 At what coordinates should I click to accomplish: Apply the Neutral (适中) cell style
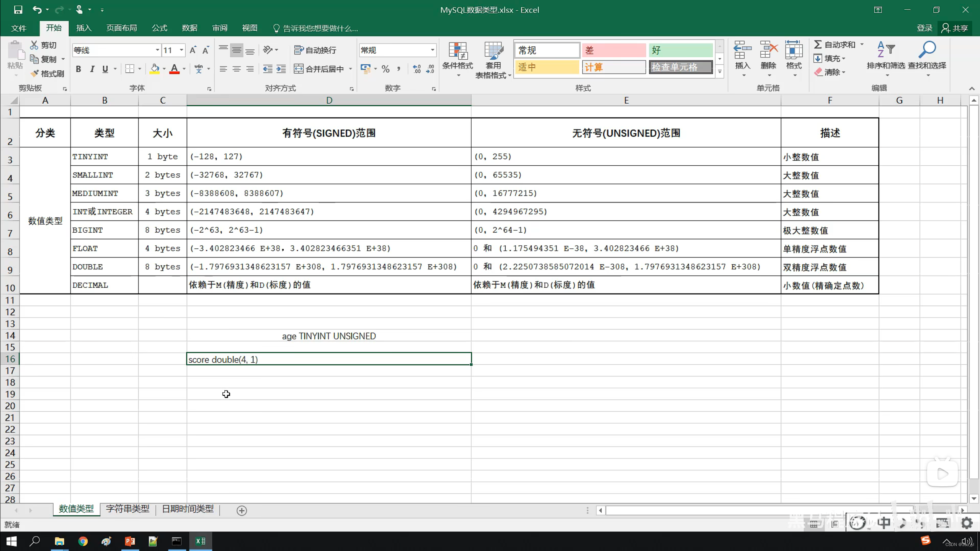pyautogui.click(x=547, y=67)
